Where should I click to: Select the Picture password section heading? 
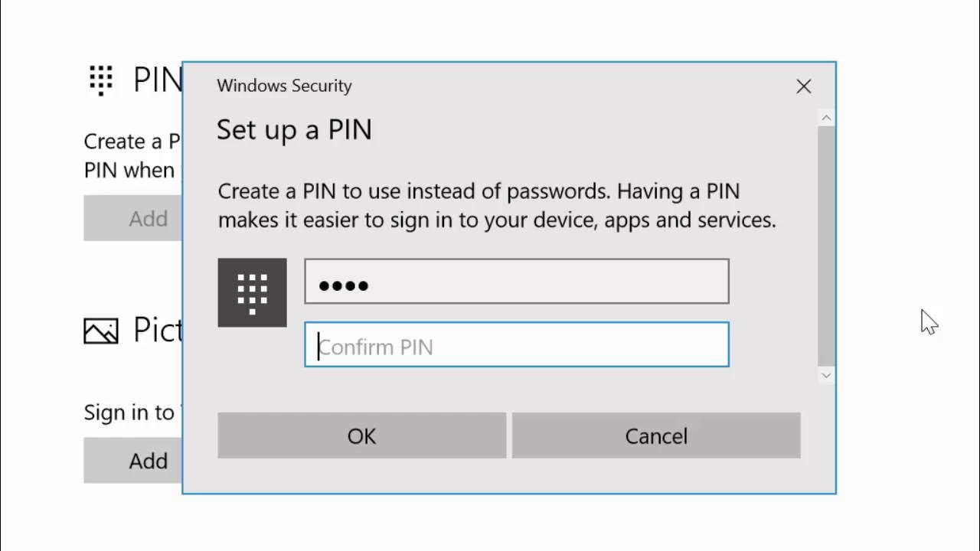(x=157, y=330)
